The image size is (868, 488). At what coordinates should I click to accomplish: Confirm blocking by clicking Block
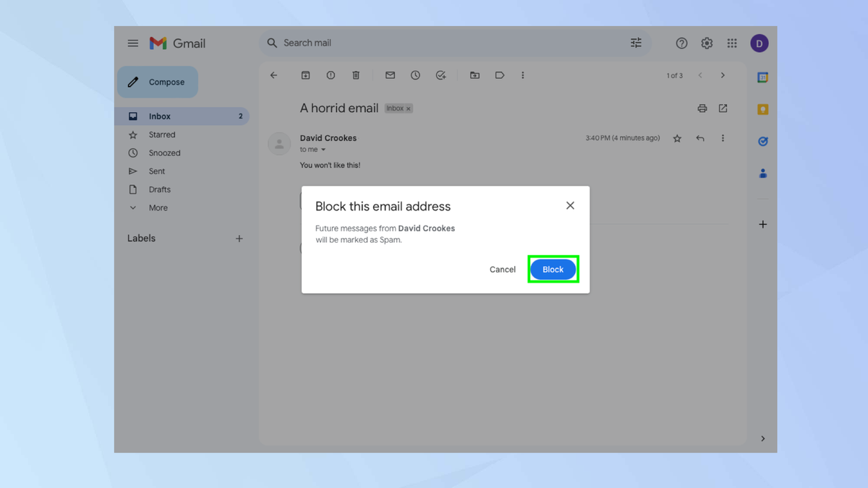tap(553, 269)
